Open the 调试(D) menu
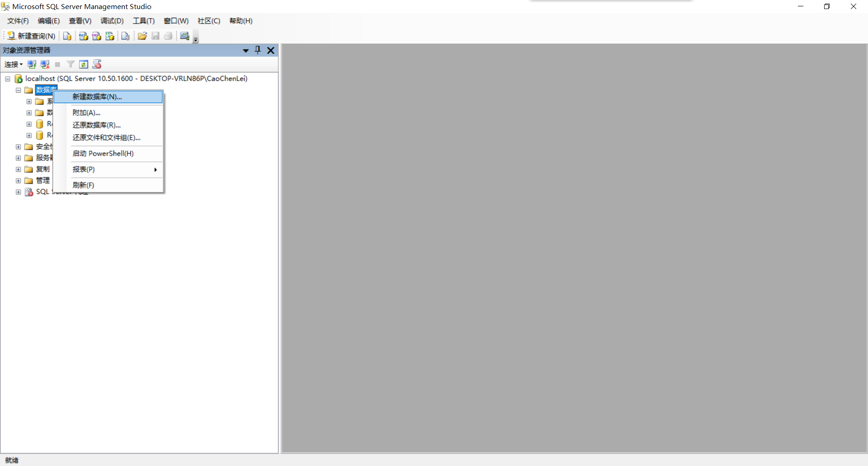Screen dimensions: 868x466 (112, 21)
